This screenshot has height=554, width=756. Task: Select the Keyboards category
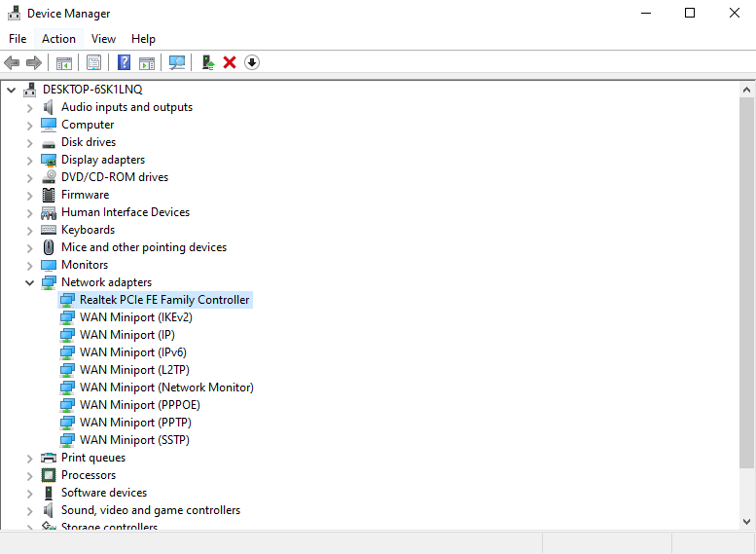click(88, 230)
